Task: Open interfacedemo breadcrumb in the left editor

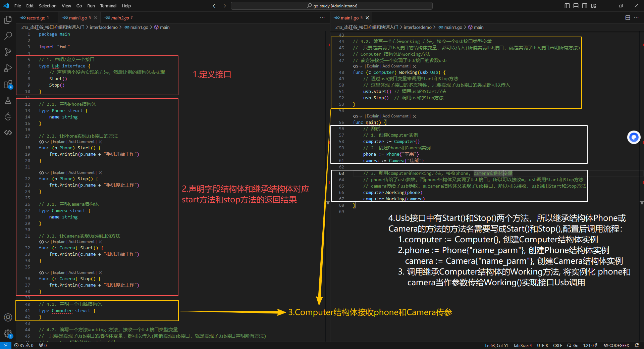Action: [104, 27]
